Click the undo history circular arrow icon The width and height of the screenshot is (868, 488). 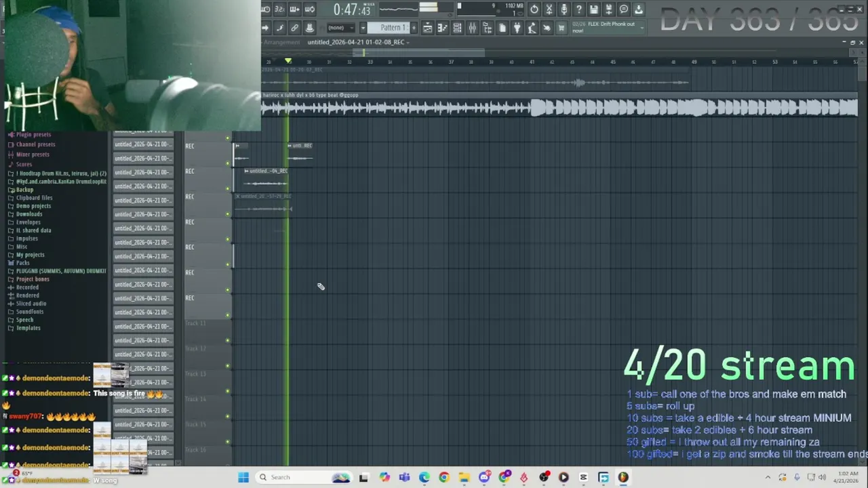534,9
